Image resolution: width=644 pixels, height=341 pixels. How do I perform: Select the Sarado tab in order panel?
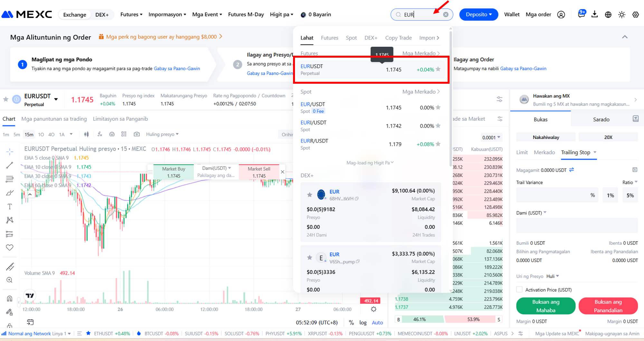(601, 119)
